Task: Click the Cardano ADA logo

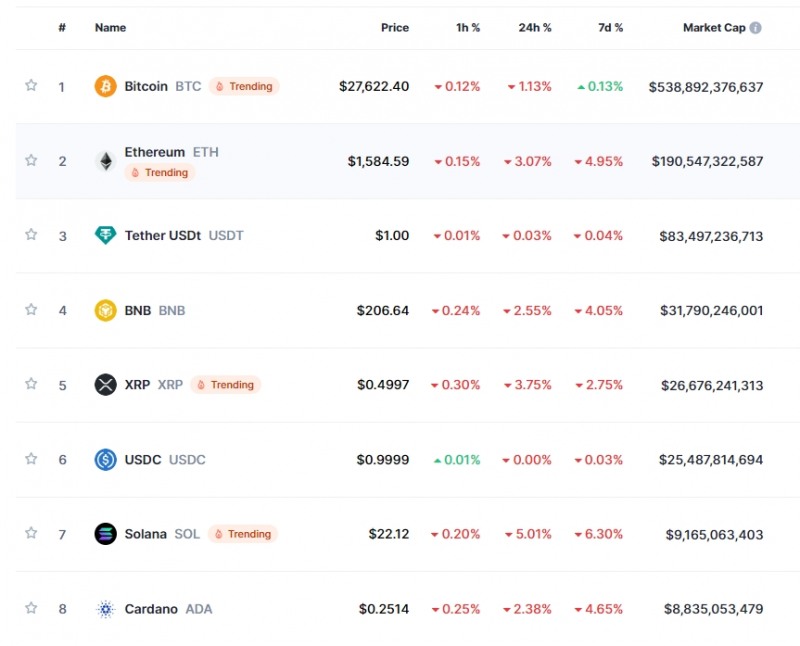Action: tap(103, 608)
